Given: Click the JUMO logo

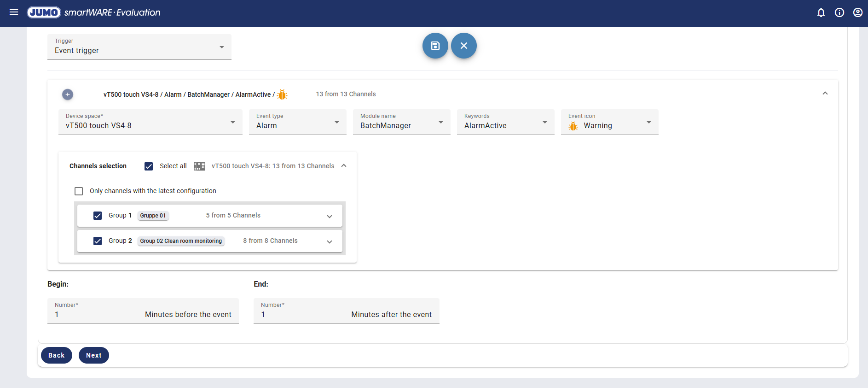Looking at the screenshot, I should point(44,12).
